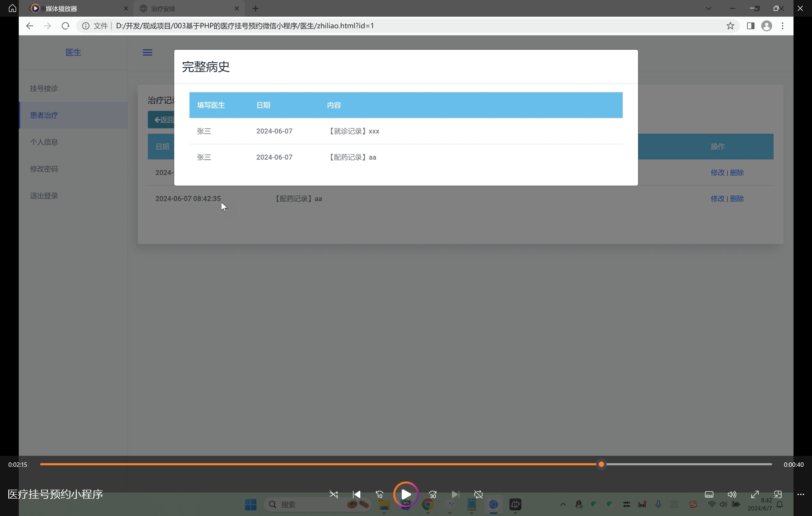Click the 【配药记录】aa entry in dialog
The image size is (812, 516).
352,157
